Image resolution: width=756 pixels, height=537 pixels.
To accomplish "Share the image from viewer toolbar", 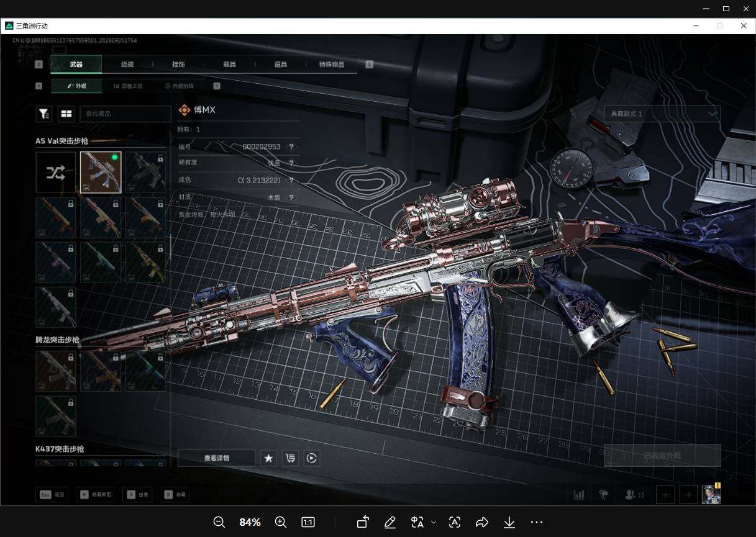I will coord(482,522).
